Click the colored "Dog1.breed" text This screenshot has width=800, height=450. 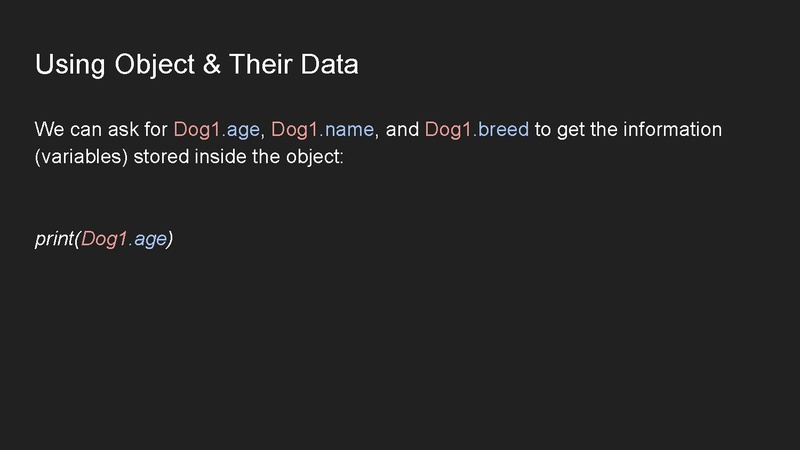click(477, 131)
